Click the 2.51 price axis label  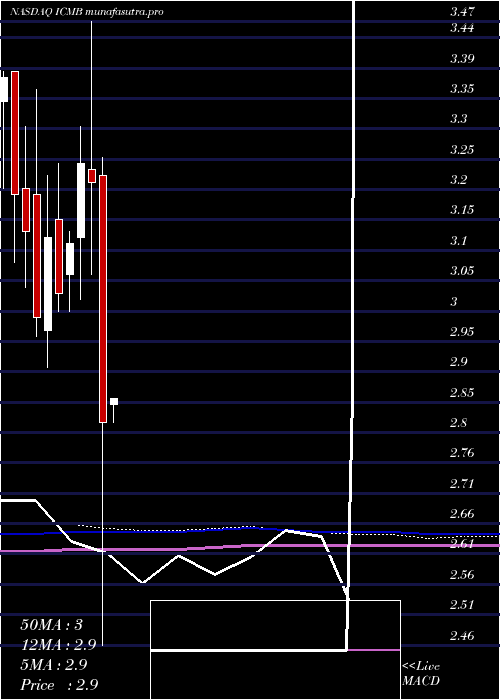[x=462, y=605]
